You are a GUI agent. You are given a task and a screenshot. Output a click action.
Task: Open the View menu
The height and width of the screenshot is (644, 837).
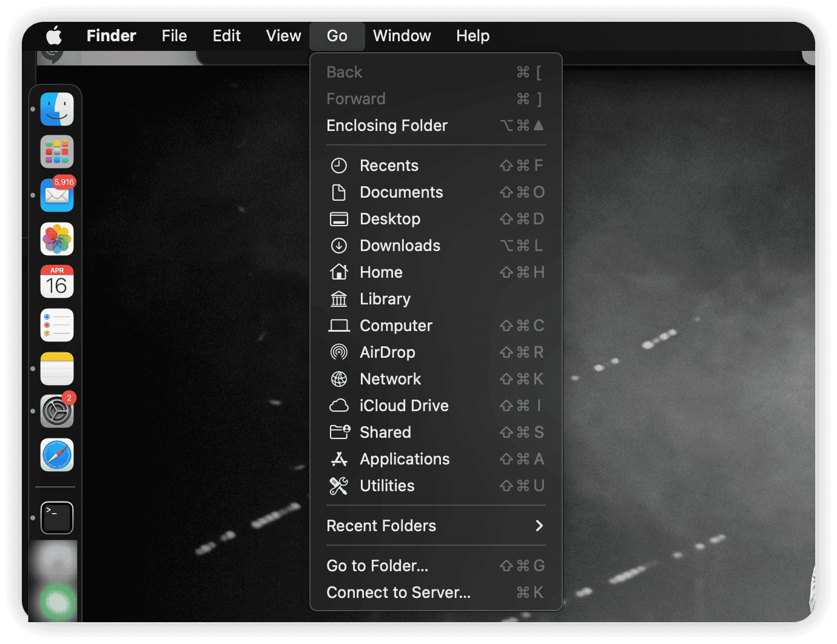pos(283,36)
